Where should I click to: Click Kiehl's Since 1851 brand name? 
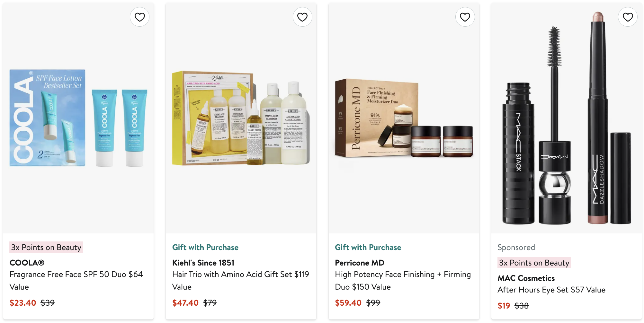(203, 263)
